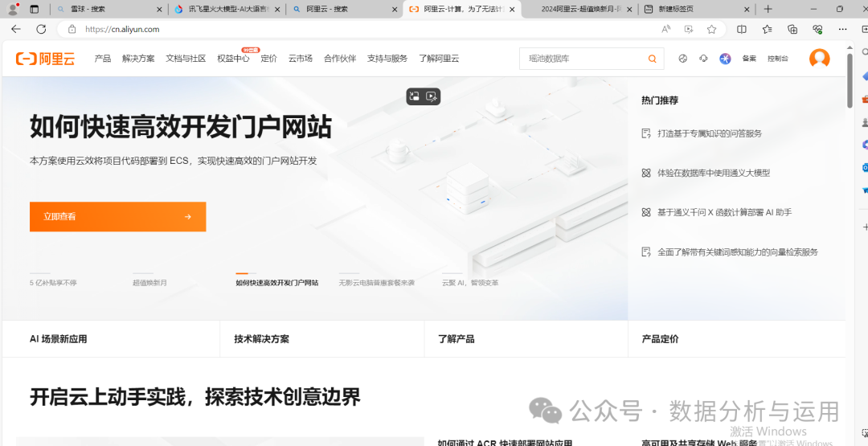Open the 权益中心 menu
The height and width of the screenshot is (446, 868).
pos(233,59)
